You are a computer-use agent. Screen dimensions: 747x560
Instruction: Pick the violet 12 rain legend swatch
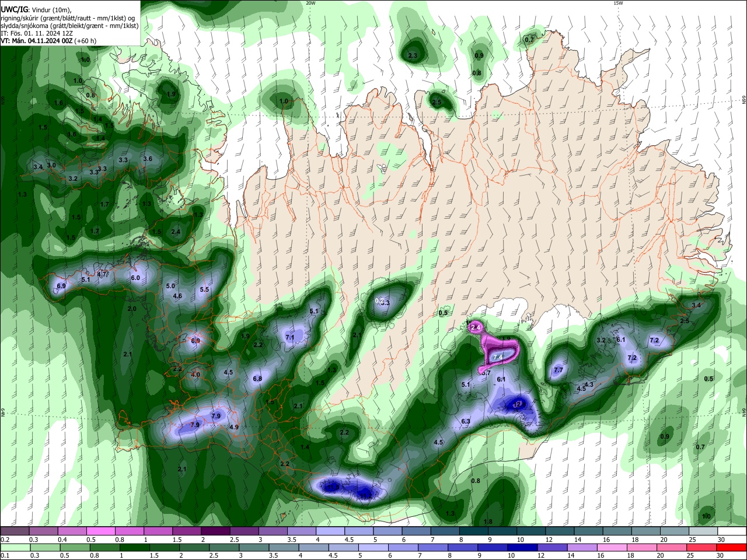click(x=552, y=547)
